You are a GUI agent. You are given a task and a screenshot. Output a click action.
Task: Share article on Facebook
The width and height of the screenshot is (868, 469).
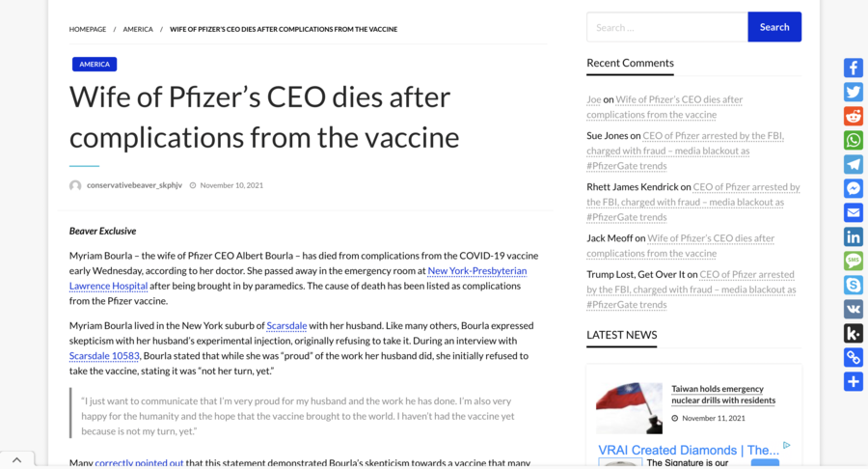[854, 68]
